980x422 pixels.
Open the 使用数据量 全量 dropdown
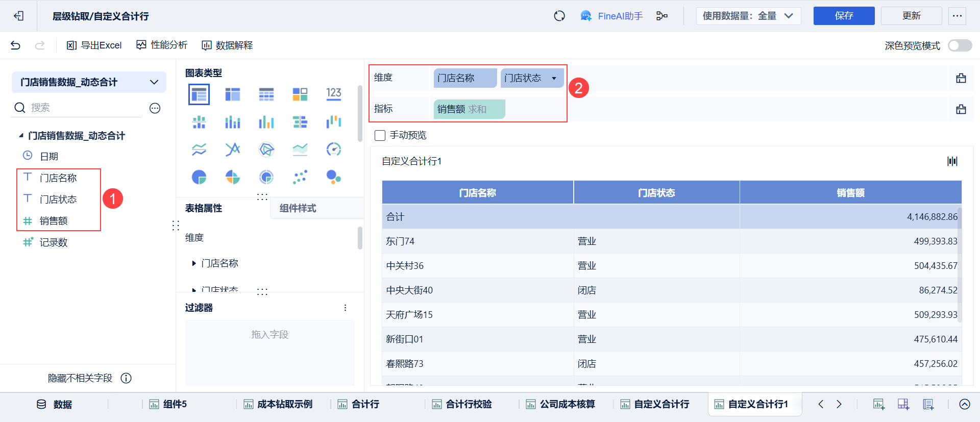click(748, 16)
